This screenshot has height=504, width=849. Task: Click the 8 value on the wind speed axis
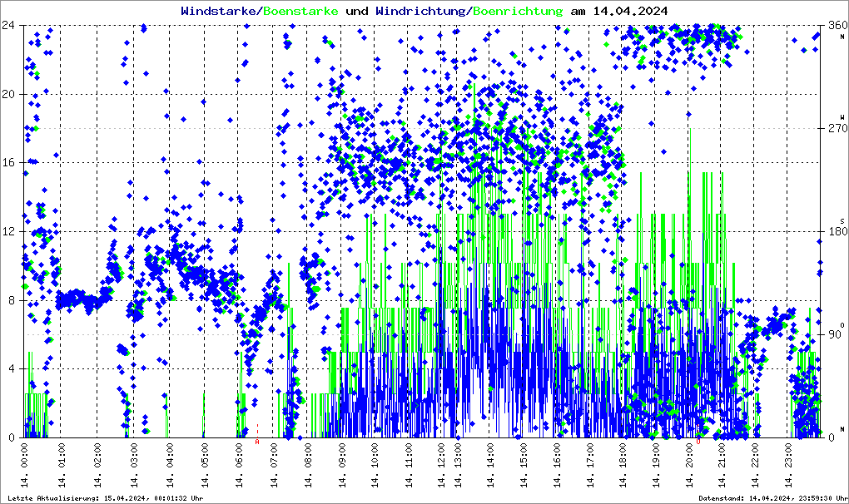point(11,300)
